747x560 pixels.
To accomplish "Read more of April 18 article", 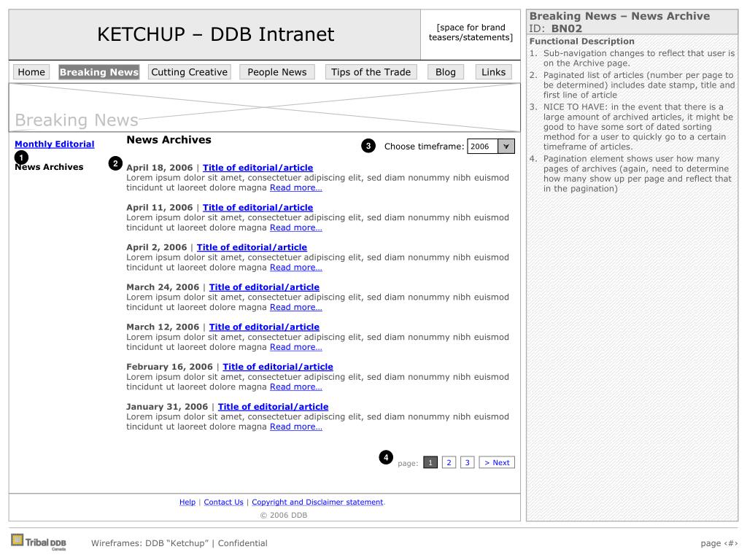I will (x=296, y=187).
